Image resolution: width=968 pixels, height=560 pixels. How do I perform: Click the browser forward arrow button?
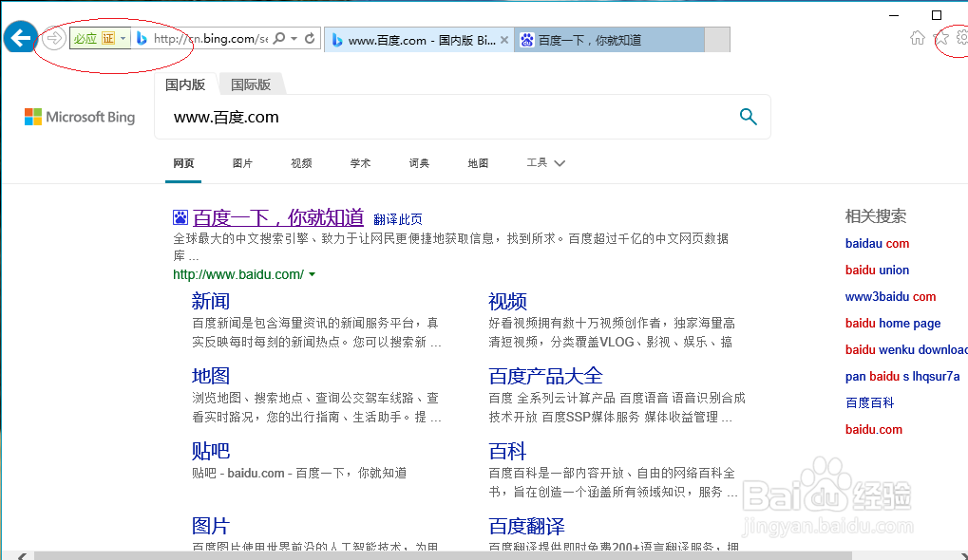[x=54, y=38]
